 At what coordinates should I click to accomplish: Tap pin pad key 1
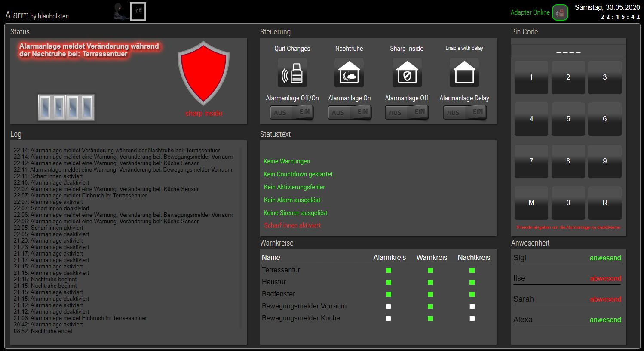531,77
